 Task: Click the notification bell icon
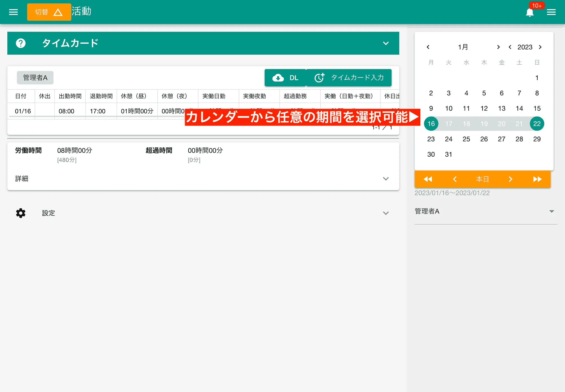coord(530,12)
